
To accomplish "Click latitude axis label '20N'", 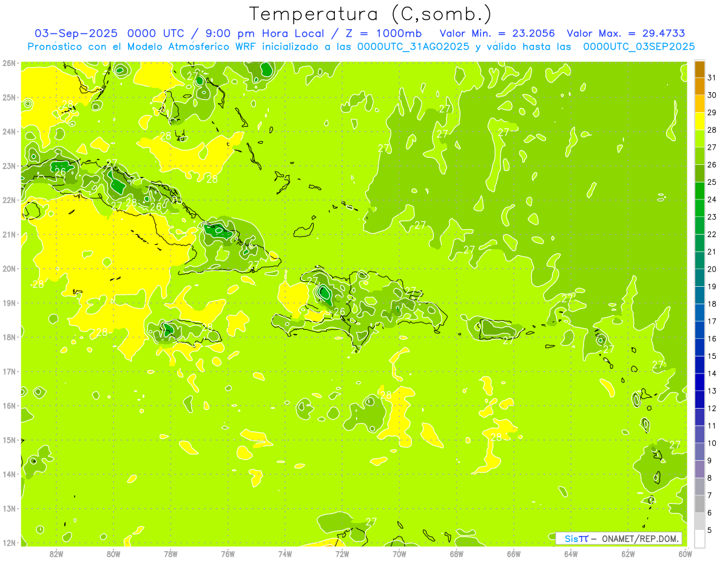I will tap(9, 269).
